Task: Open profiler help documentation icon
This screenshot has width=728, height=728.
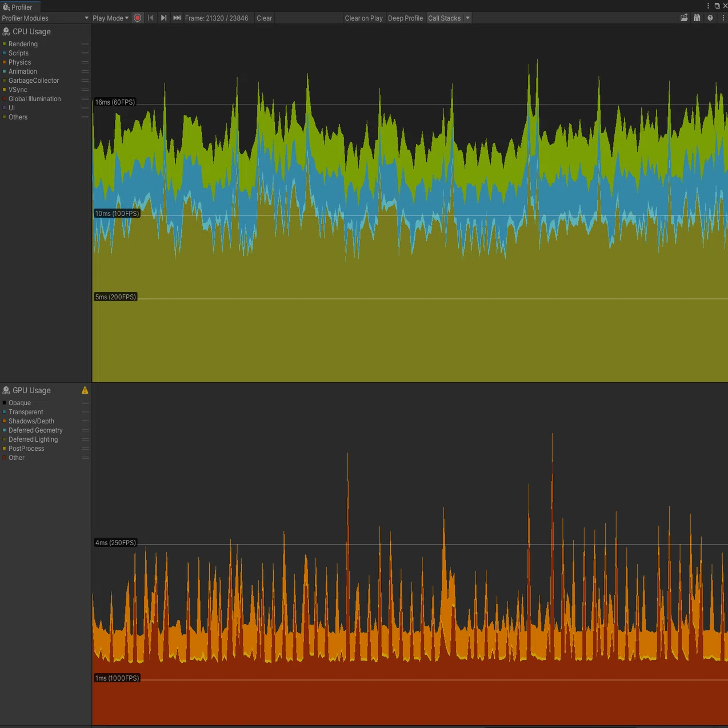Action: pos(710,18)
